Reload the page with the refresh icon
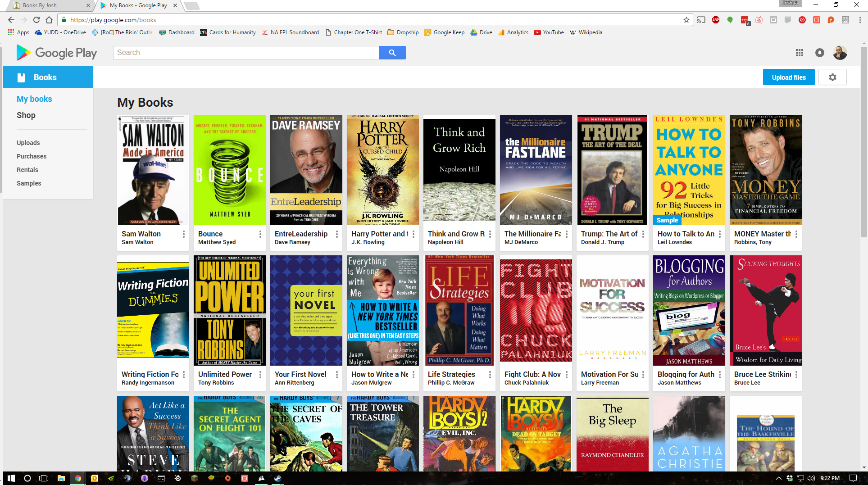868x485 pixels. point(36,20)
